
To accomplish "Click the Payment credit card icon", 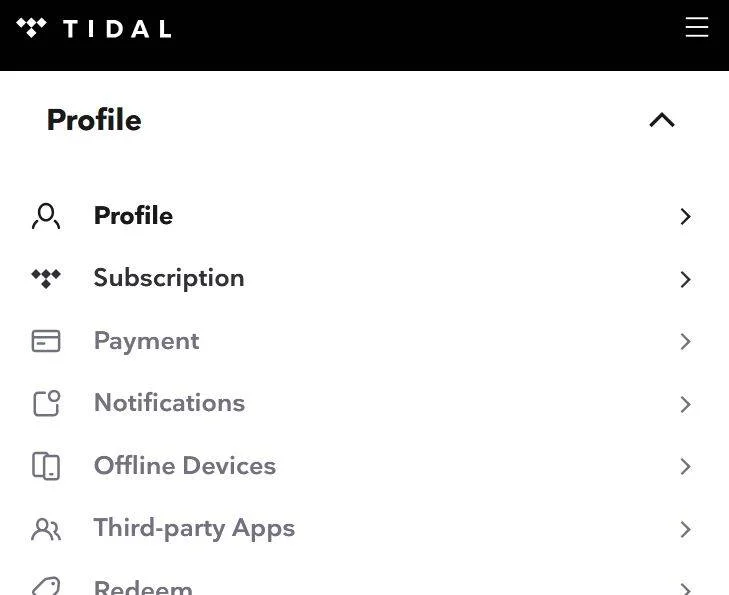I will pos(46,341).
